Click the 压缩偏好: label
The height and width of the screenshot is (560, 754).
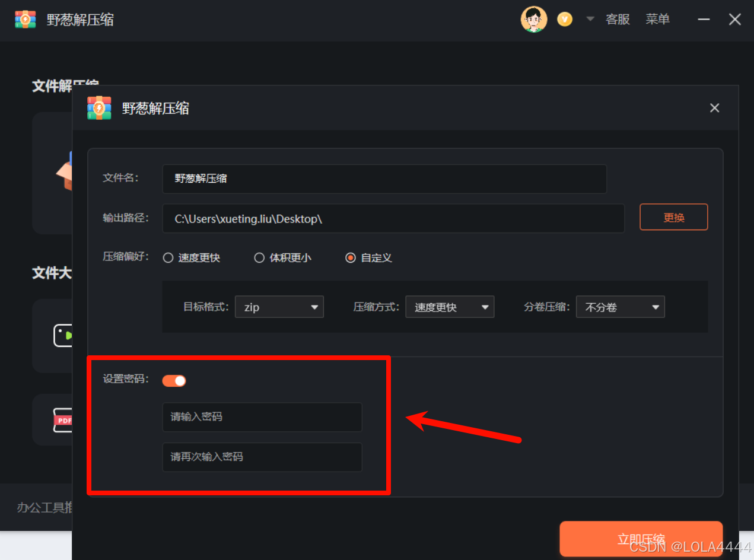coord(126,257)
